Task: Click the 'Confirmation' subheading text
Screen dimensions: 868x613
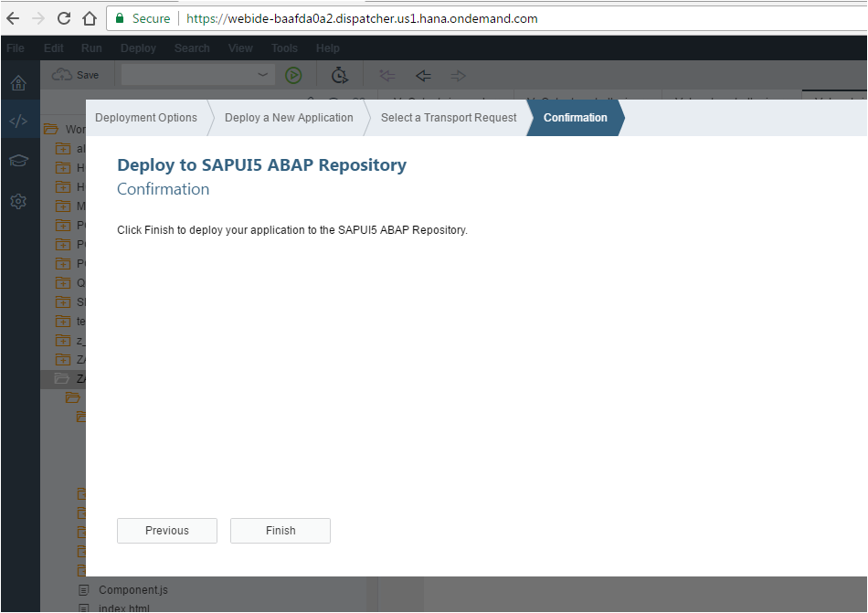Action: click(164, 189)
